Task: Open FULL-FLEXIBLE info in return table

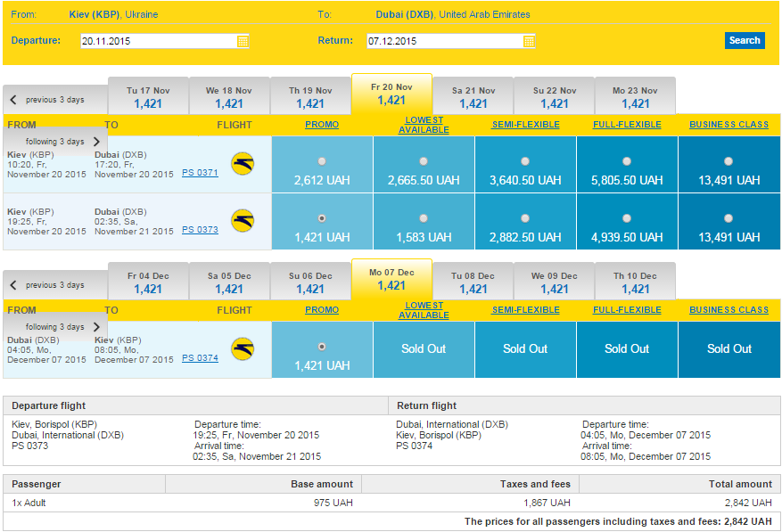Action: pos(627,310)
